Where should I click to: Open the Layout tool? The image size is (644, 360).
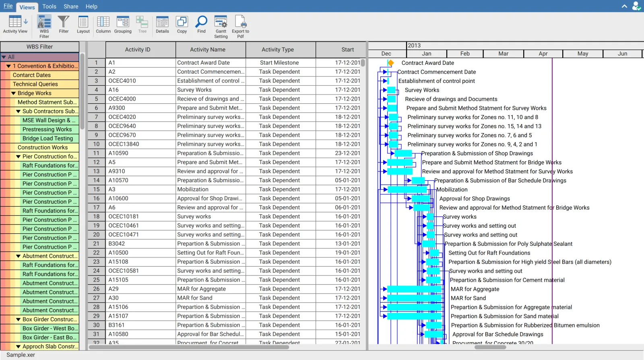[x=83, y=25]
